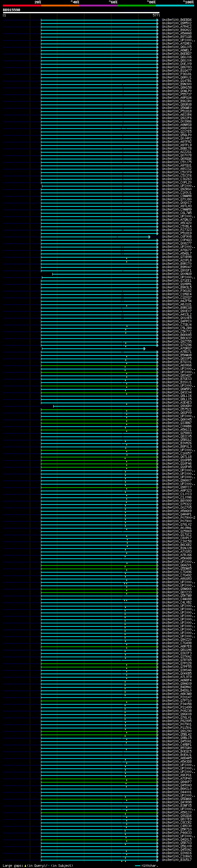The height and width of the screenshot is (868, 197).
Task: Click the alignment bar of UniRef100_A7QRQ7
Action: point(94,349)
